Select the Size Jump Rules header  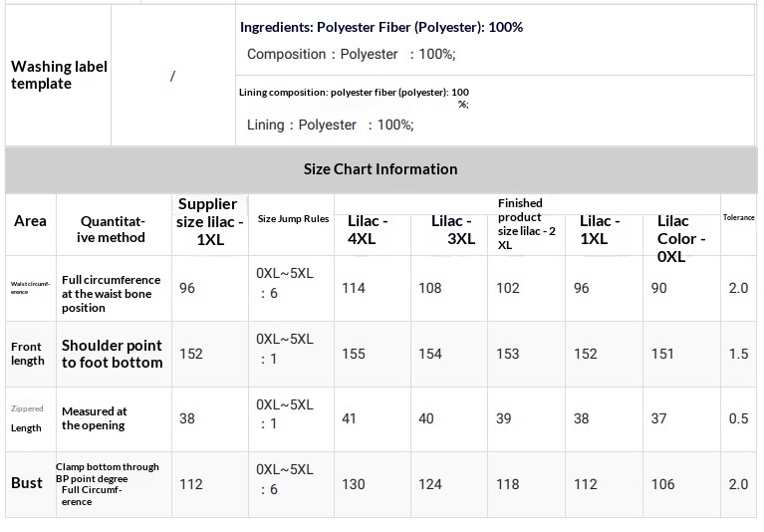[x=293, y=219]
